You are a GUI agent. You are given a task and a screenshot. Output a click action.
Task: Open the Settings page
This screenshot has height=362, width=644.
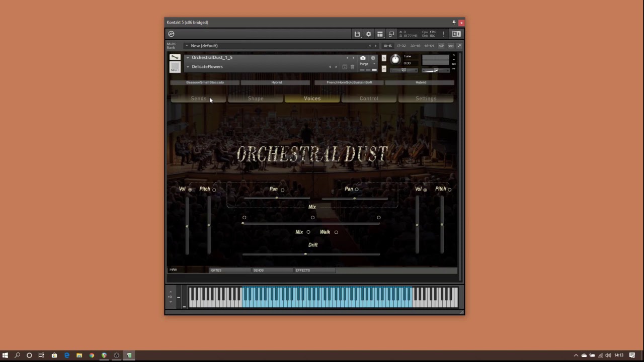(x=426, y=99)
